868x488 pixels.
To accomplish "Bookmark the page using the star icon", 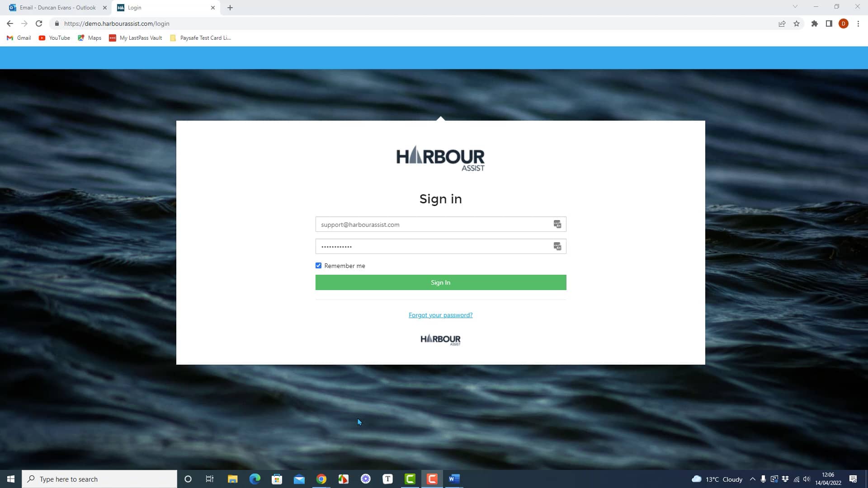I will coord(797,23).
